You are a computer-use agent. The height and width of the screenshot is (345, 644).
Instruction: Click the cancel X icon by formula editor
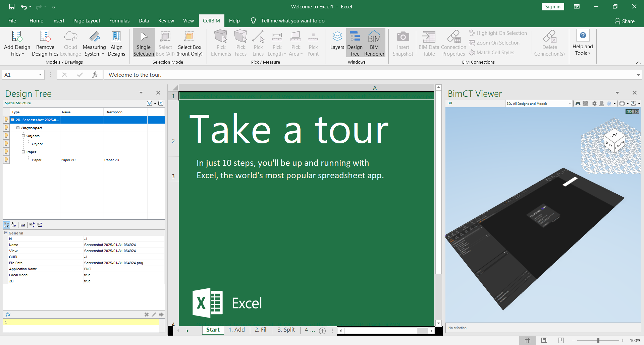click(x=147, y=315)
